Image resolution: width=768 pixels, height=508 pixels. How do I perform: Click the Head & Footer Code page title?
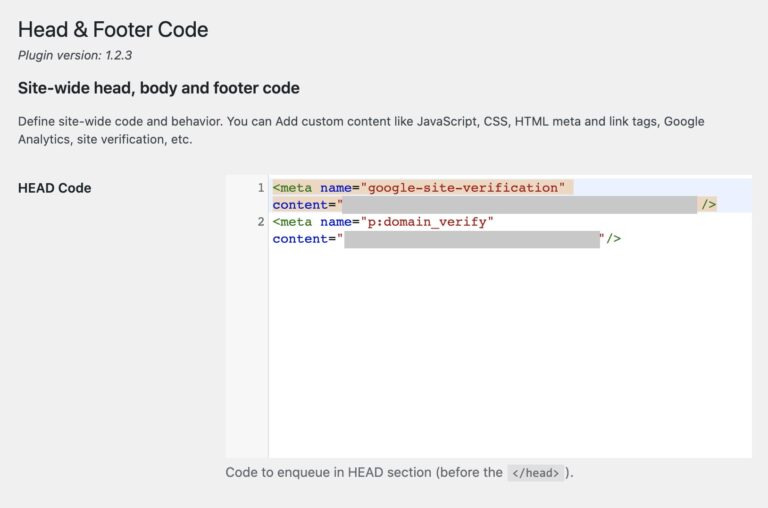pos(113,29)
